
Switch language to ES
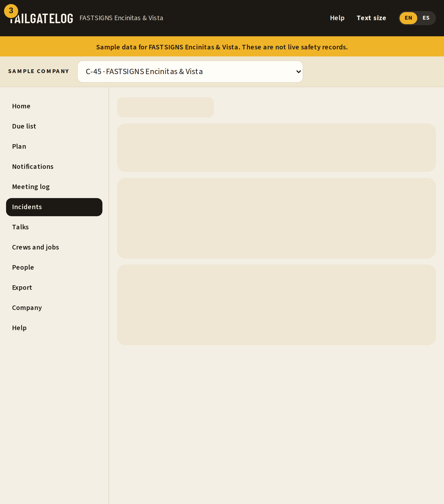[x=426, y=18]
